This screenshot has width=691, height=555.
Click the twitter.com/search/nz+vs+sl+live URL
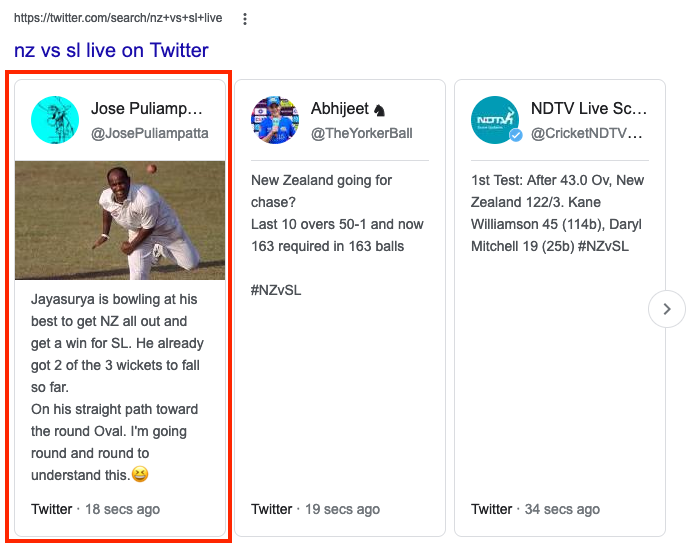click(x=118, y=18)
